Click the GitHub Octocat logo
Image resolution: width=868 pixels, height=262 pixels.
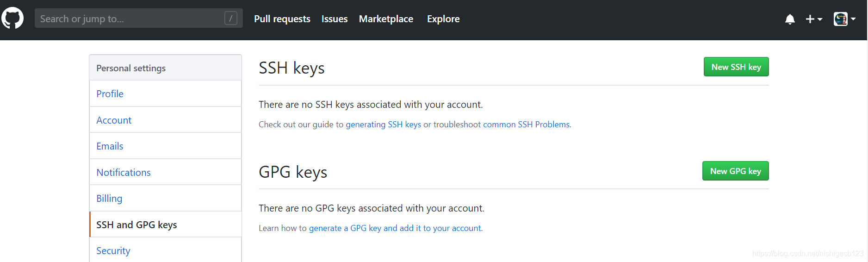click(12, 19)
